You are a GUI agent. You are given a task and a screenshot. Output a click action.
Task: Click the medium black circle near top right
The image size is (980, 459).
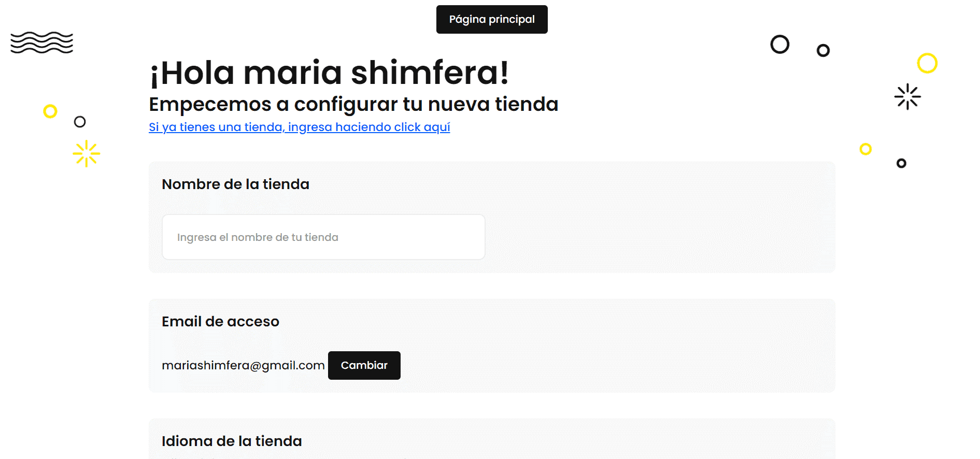(x=823, y=50)
